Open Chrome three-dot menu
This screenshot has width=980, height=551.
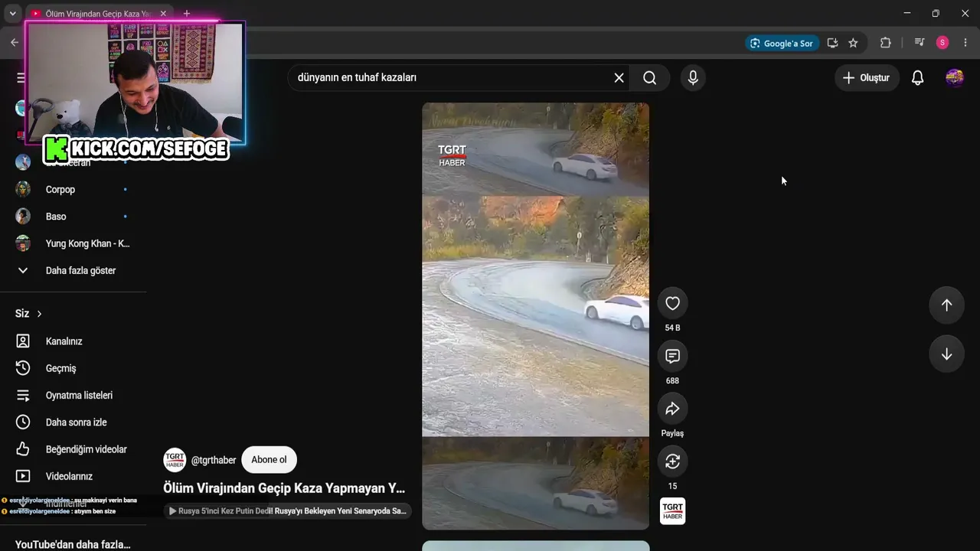coord(965,43)
